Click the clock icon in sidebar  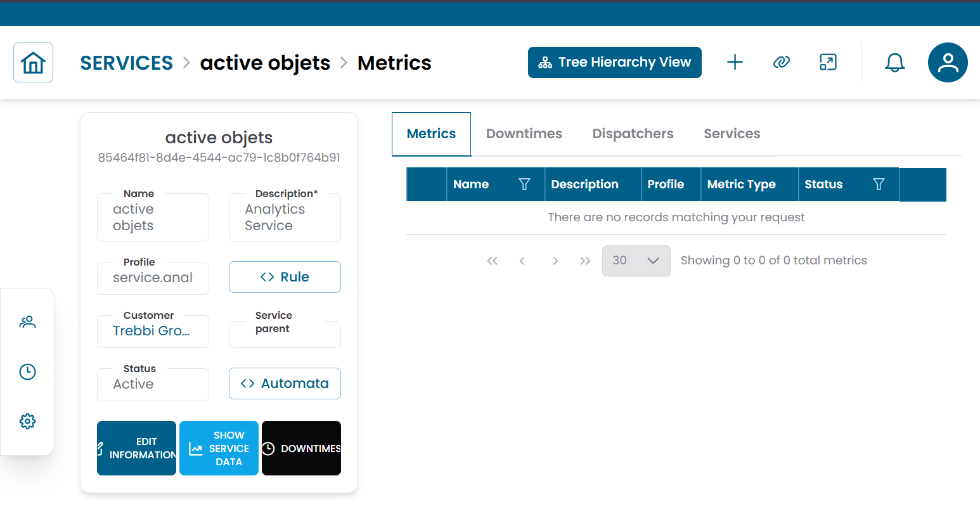[27, 371]
